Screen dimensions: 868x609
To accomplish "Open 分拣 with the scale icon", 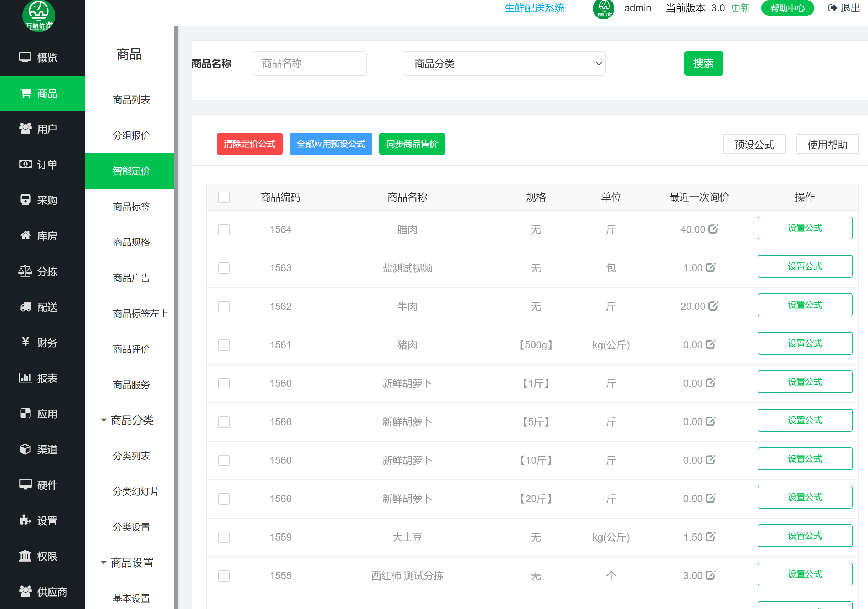I will pos(25,271).
